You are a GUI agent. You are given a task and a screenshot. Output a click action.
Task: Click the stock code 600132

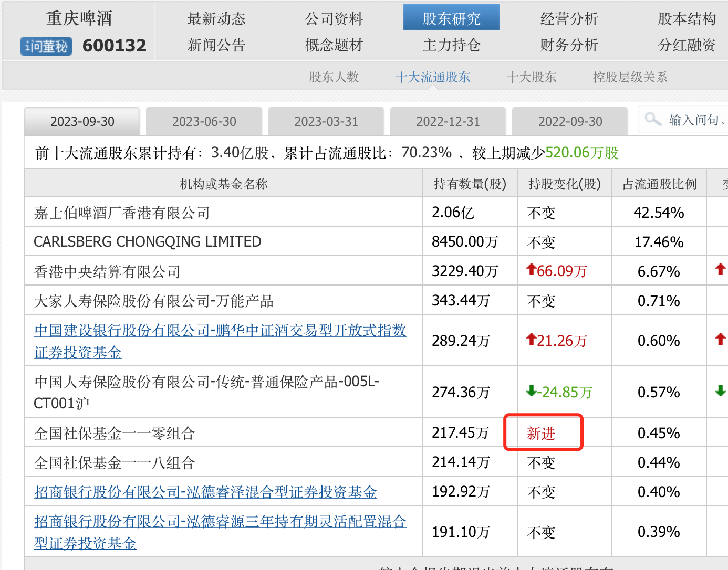115,46
